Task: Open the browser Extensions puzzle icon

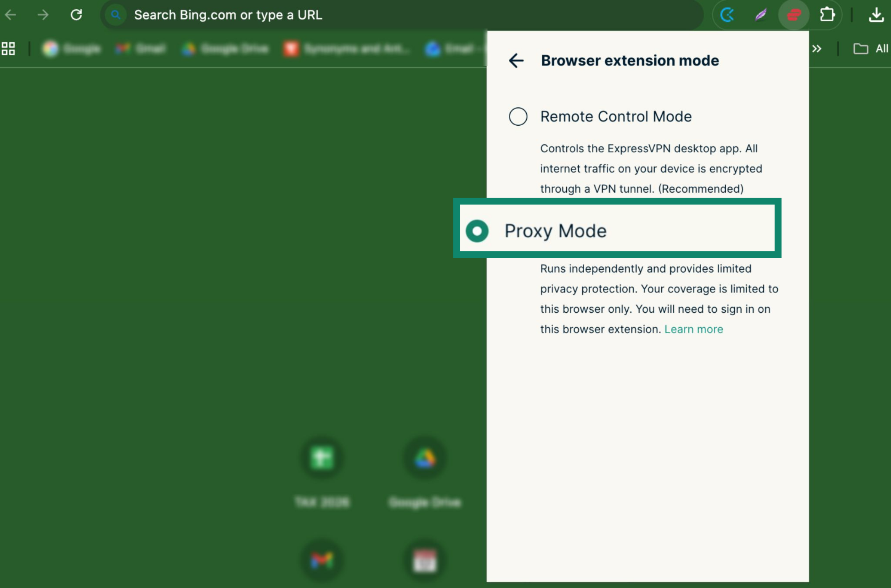Action: click(x=827, y=15)
